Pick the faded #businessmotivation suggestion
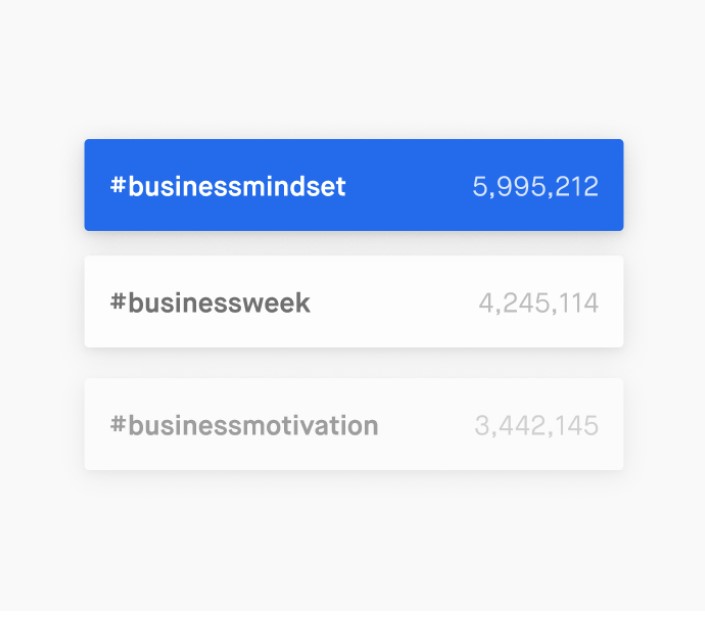 [x=354, y=425]
